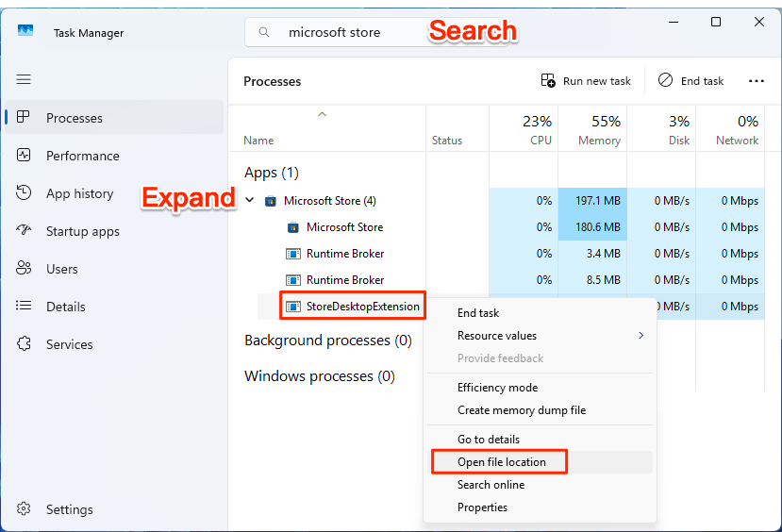Select the Microsoft Store (4) row
The width and height of the screenshot is (782, 532).
497,201
